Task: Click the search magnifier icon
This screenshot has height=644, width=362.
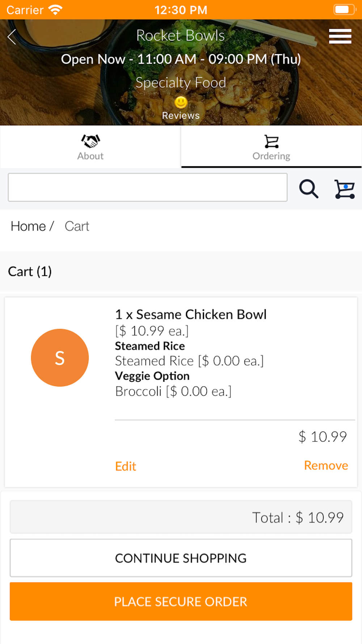Action: pyautogui.click(x=308, y=189)
